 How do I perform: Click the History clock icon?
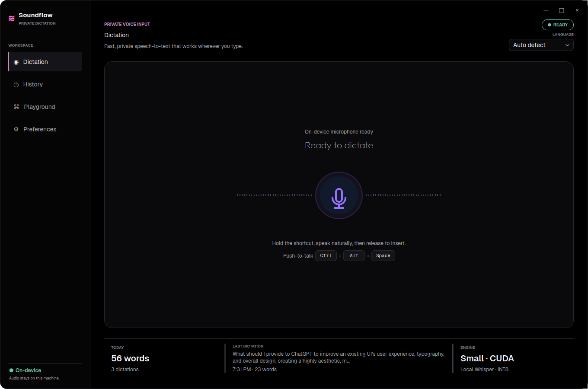[x=16, y=85]
